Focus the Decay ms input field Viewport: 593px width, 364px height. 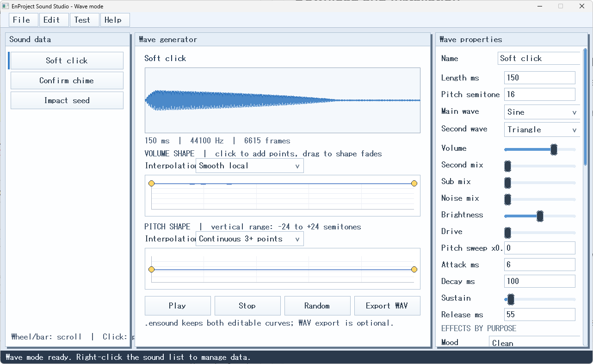tap(540, 281)
